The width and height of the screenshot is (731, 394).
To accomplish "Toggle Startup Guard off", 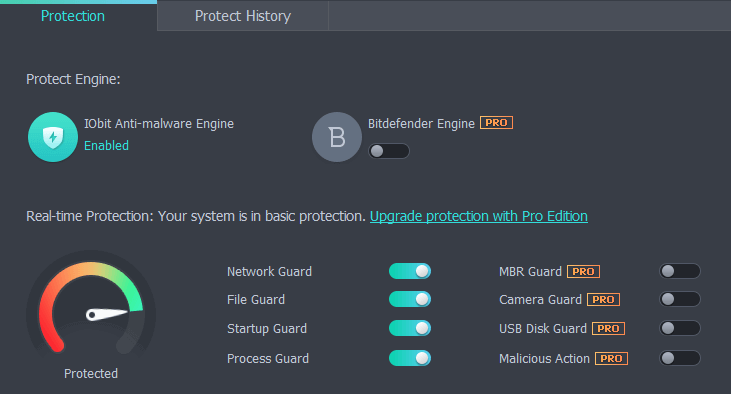I will 410,328.
